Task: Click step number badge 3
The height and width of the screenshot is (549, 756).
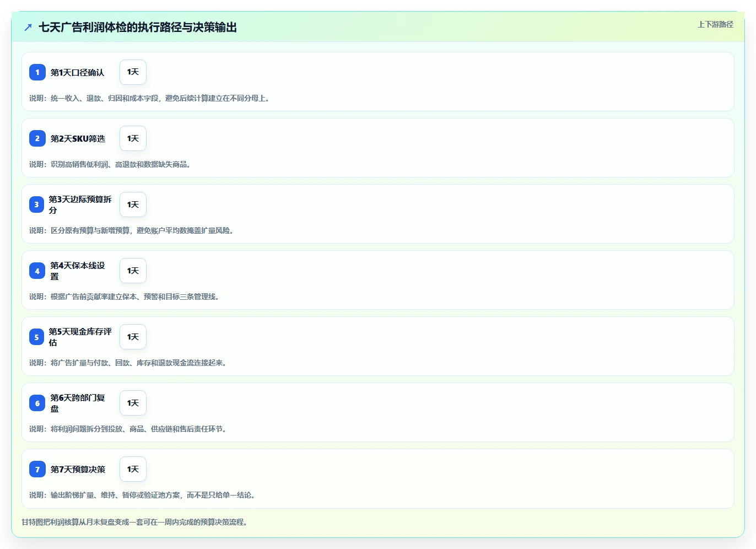Action: tap(37, 204)
